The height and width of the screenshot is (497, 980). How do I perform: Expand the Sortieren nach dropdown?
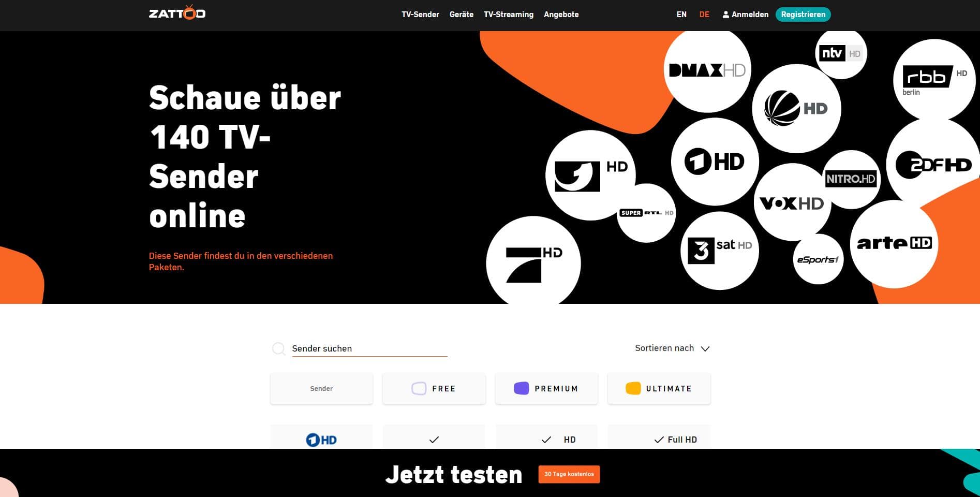(672, 348)
